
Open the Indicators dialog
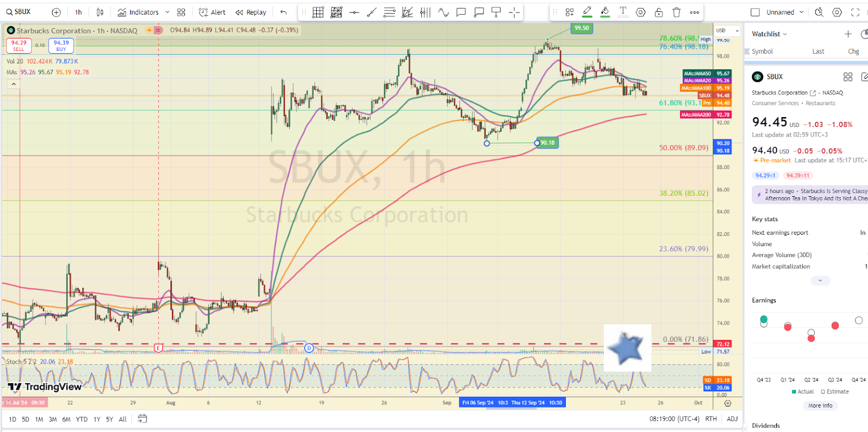pyautogui.click(x=138, y=12)
